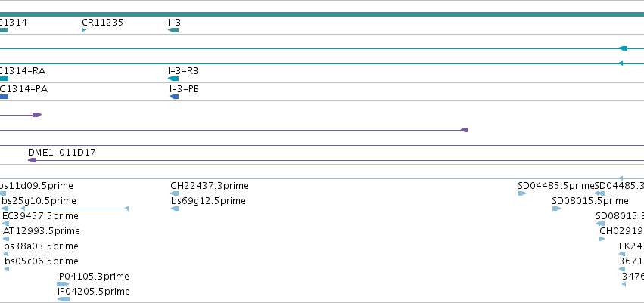Click the AT12993.5prime label
Viewport: 644px width, 303px height.
click(42, 231)
